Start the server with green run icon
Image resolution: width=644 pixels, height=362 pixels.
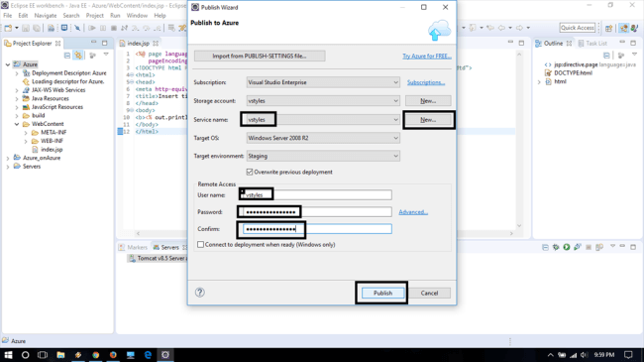(x=567, y=247)
